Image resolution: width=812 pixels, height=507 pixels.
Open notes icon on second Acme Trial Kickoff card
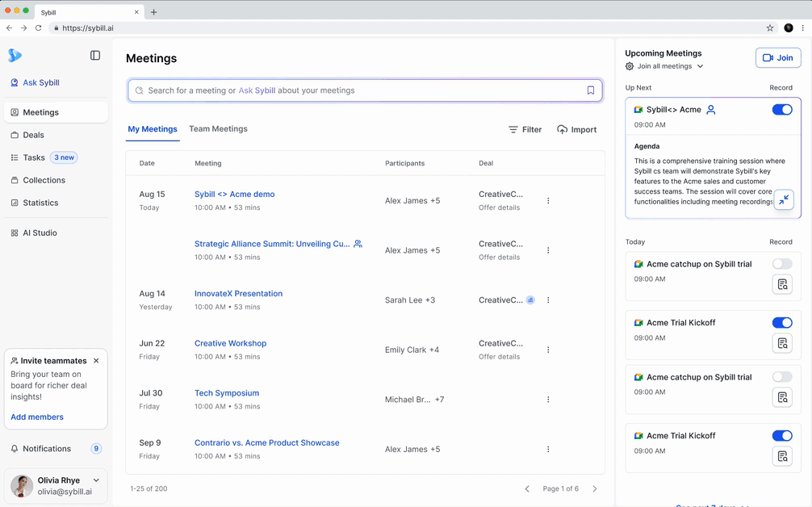[x=782, y=456]
